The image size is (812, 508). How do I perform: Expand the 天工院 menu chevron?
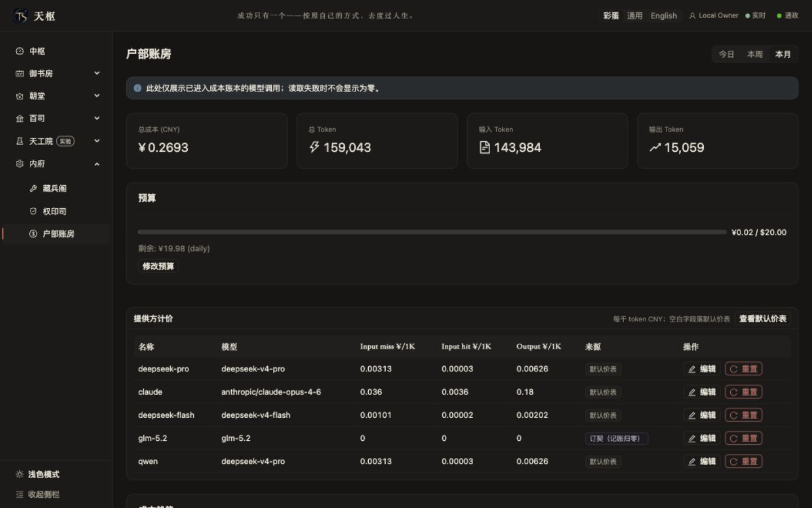click(x=97, y=141)
